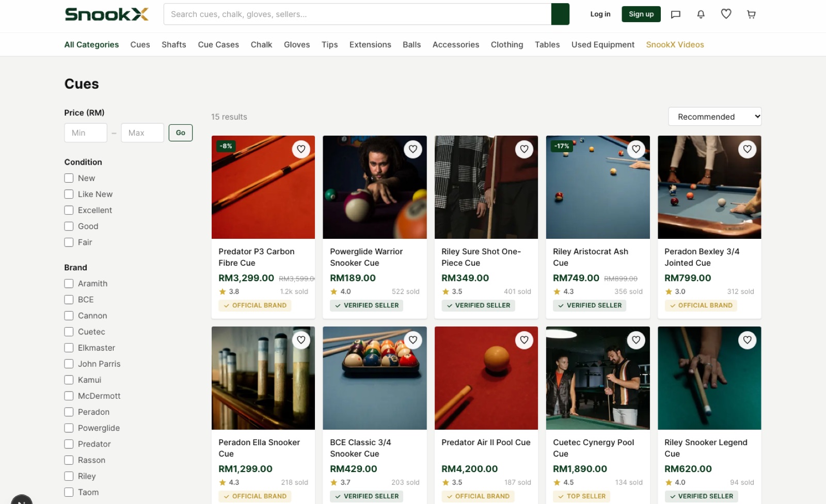Favorite the Riley Sure Shot One-Piece Cue
The image size is (826, 504).
click(524, 149)
